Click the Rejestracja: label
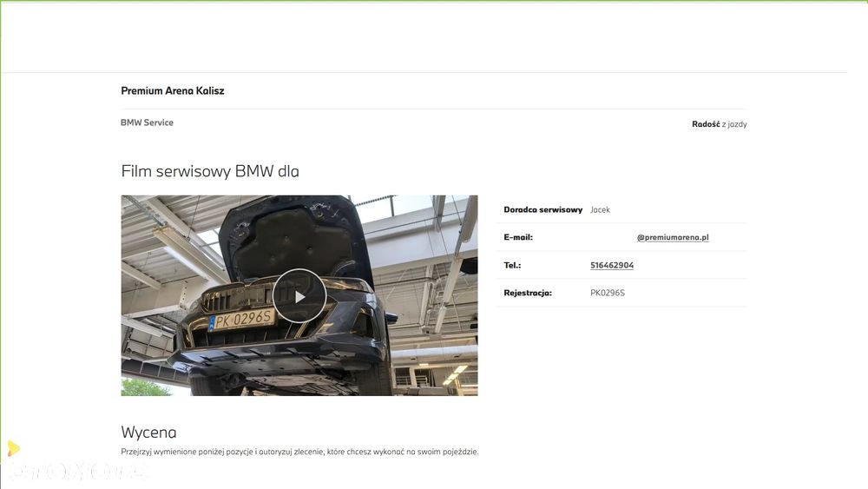Viewport: 868px width, 489px height. [x=528, y=293]
